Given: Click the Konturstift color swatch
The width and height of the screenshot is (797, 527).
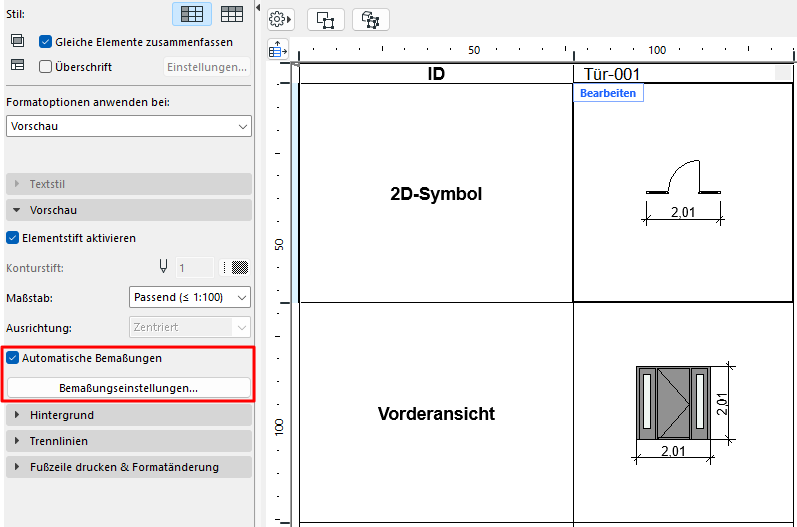Looking at the screenshot, I should [x=240, y=267].
